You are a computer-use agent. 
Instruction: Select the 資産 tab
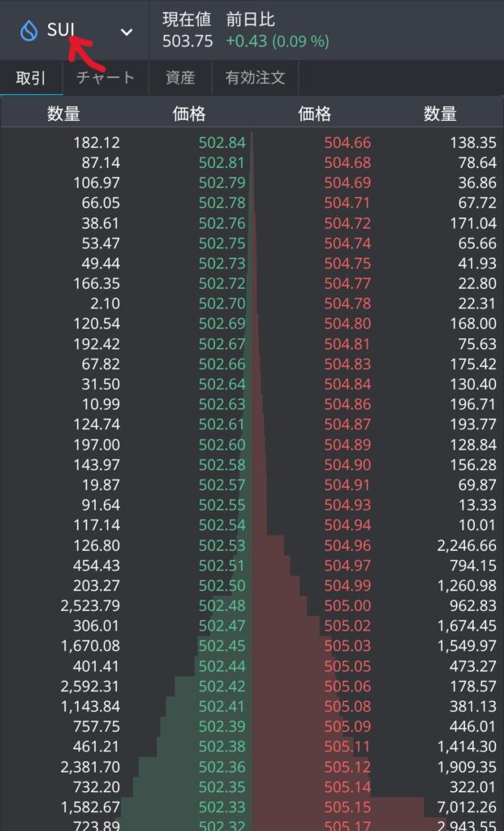(180, 79)
